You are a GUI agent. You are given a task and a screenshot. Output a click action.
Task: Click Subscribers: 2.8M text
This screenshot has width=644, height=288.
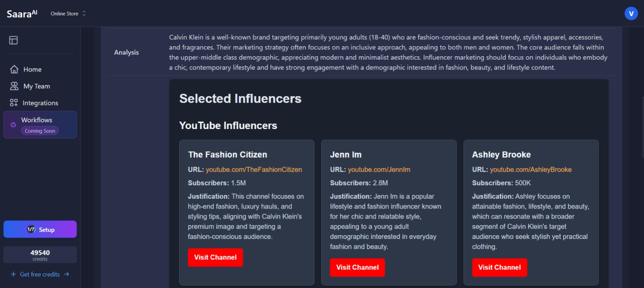tap(359, 183)
